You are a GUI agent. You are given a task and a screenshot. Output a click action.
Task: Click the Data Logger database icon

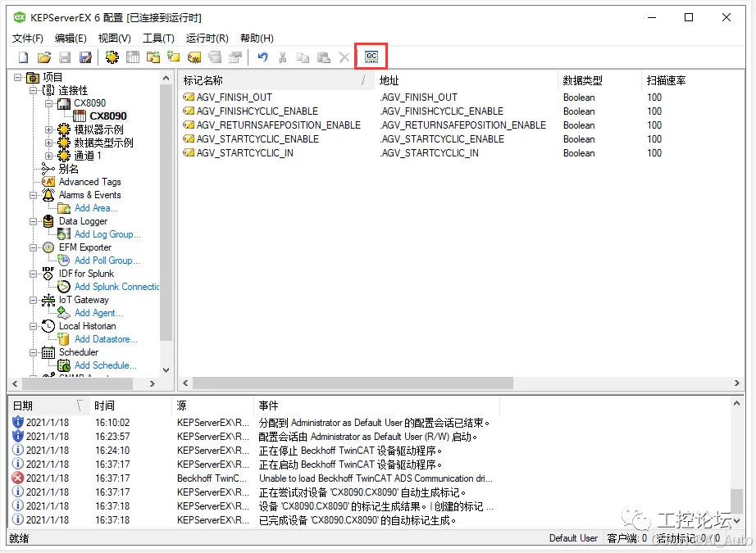click(48, 221)
